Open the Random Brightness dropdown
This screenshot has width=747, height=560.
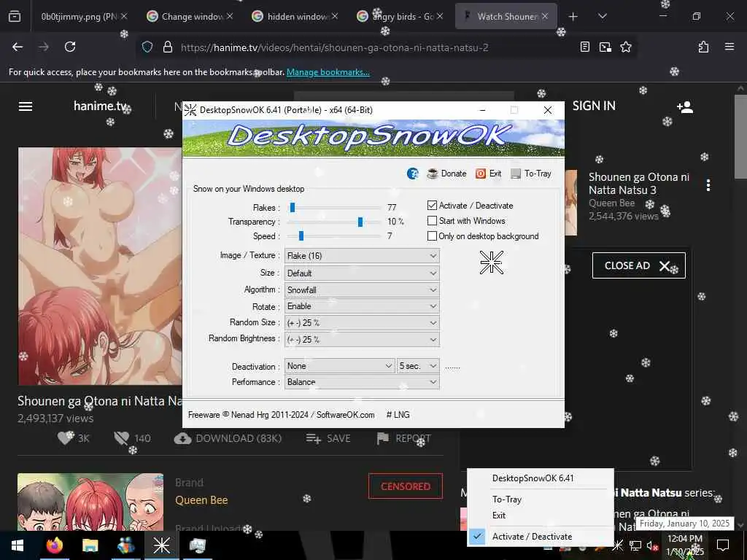[x=362, y=339]
